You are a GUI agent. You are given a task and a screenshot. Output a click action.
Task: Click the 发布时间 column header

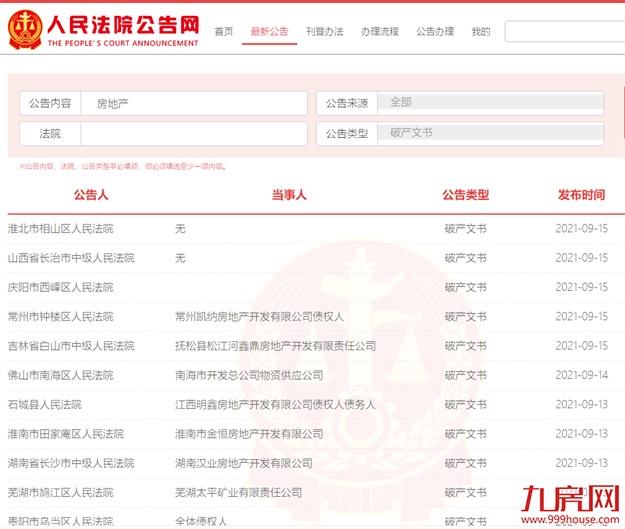[x=581, y=195]
